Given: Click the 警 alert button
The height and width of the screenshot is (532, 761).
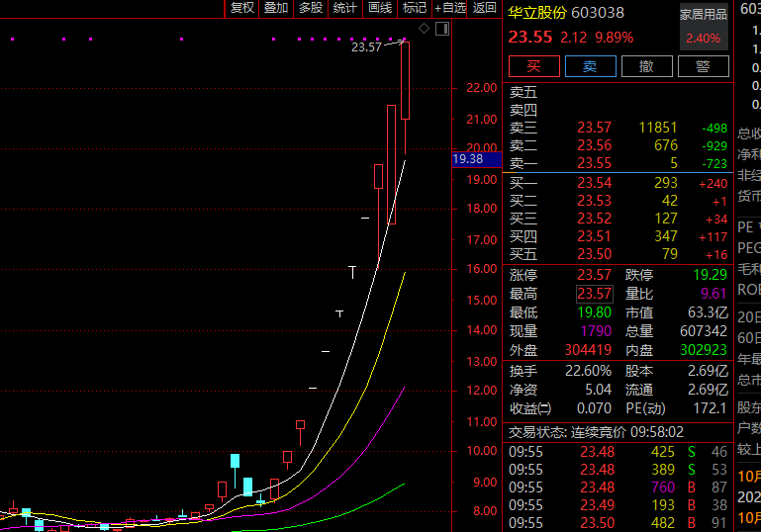Looking at the screenshot, I should point(703,66).
